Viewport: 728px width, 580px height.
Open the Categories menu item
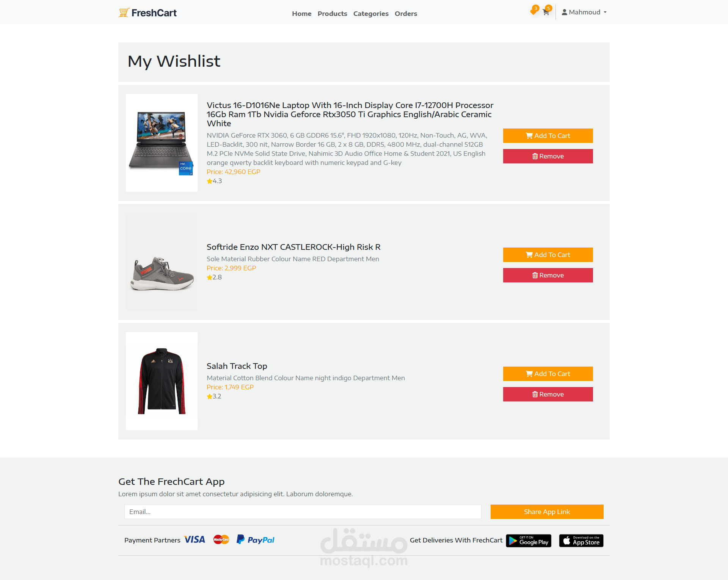point(371,14)
